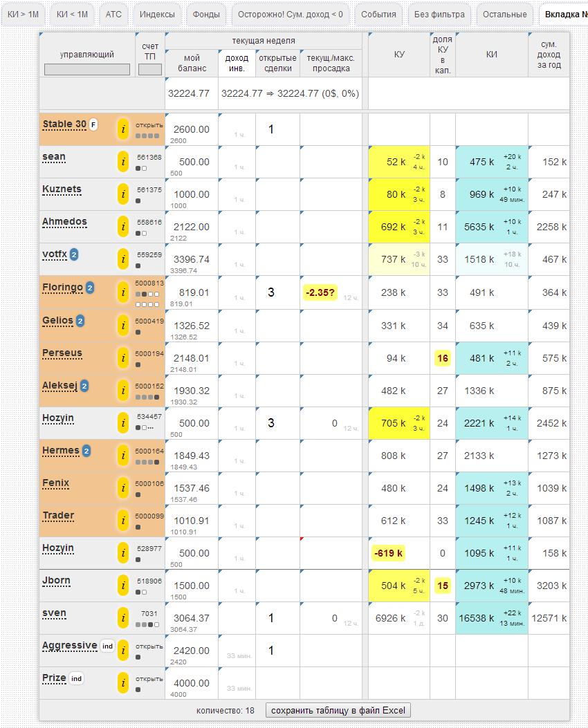Open the Осторожно! Сум. доход < 0 tab
Image resolution: width=588 pixels, height=728 pixels.
click(291, 15)
